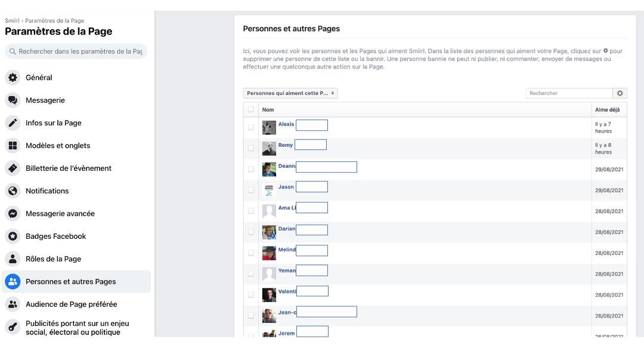Go to Audience de Page préférée
The image size is (644, 363).
[71, 304]
